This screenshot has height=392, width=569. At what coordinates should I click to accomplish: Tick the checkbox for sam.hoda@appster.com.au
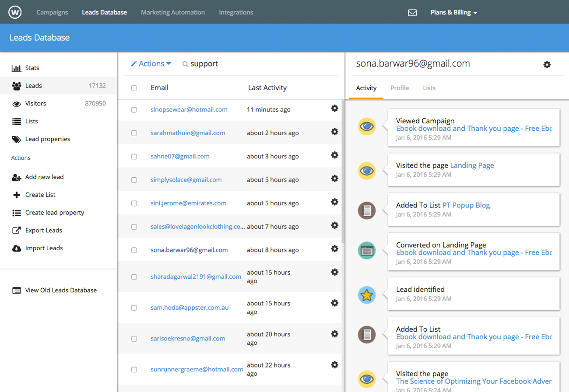[134, 307]
